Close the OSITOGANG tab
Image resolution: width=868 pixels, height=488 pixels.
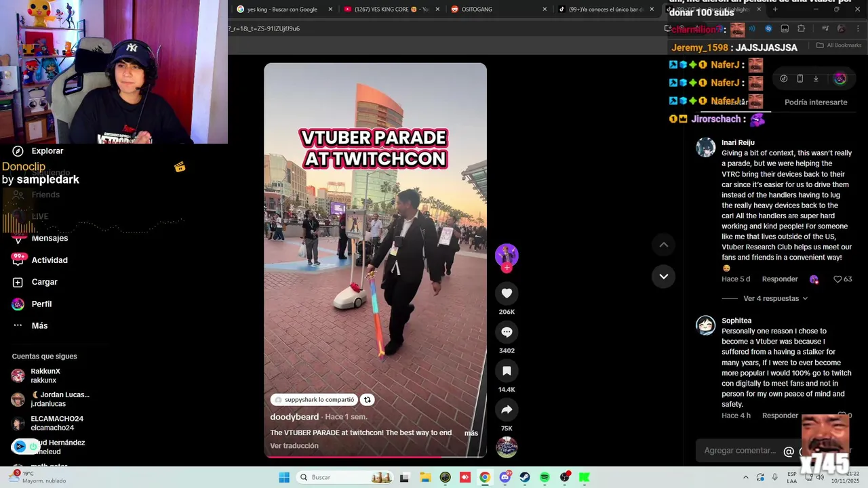pyautogui.click(x=545, y=9)
